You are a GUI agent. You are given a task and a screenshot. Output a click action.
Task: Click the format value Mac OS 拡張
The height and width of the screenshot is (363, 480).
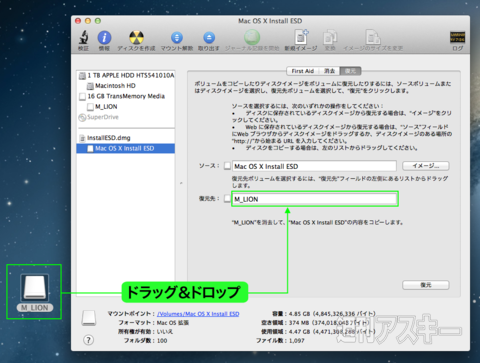pos(173,323)
